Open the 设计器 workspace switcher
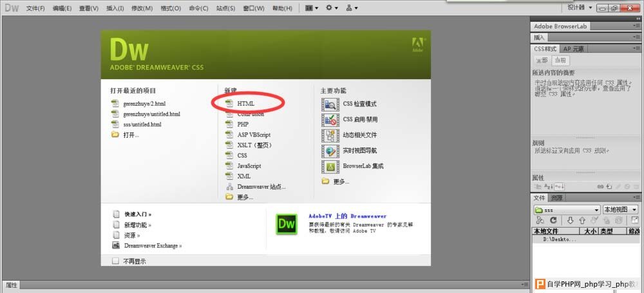This screenshot has height=293, width=644. 580,7
